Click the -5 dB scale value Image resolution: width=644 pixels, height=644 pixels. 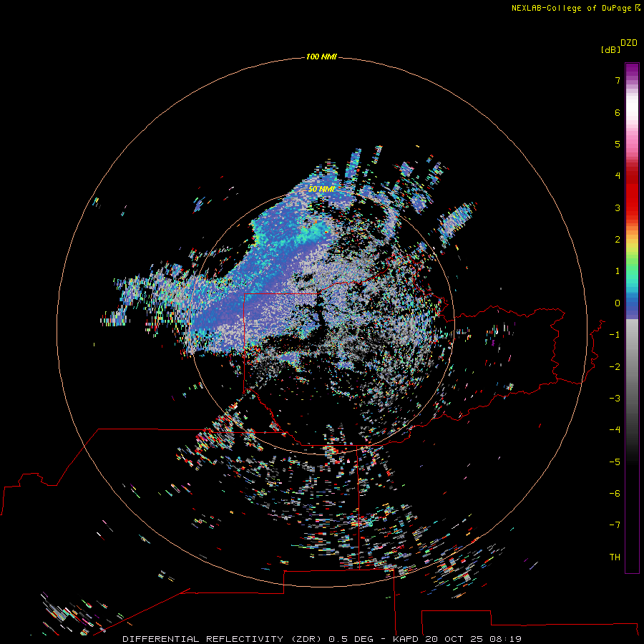coord(615,462)
